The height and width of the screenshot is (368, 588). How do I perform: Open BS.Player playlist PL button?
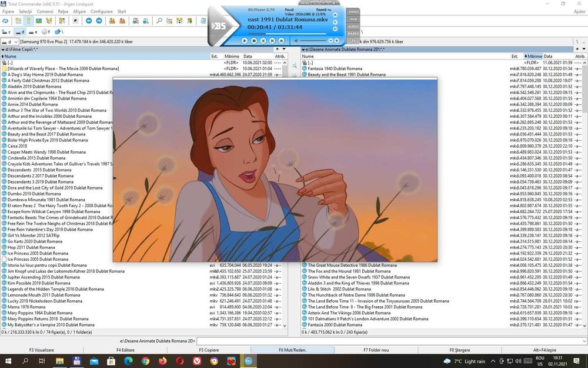(x=335, y=22)
